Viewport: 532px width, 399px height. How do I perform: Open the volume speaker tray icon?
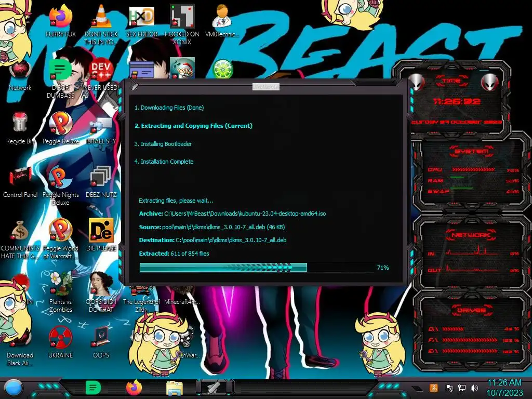tap(474, 388)
